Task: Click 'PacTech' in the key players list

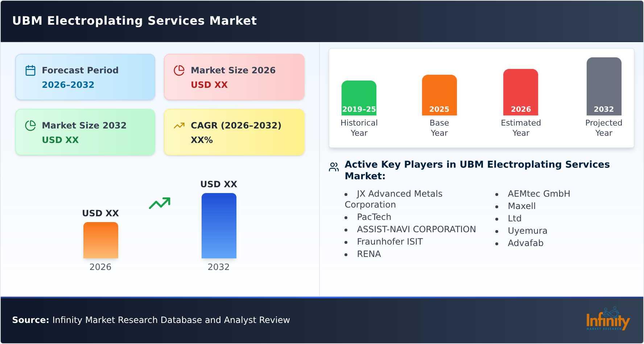Action: click(374, 217)
